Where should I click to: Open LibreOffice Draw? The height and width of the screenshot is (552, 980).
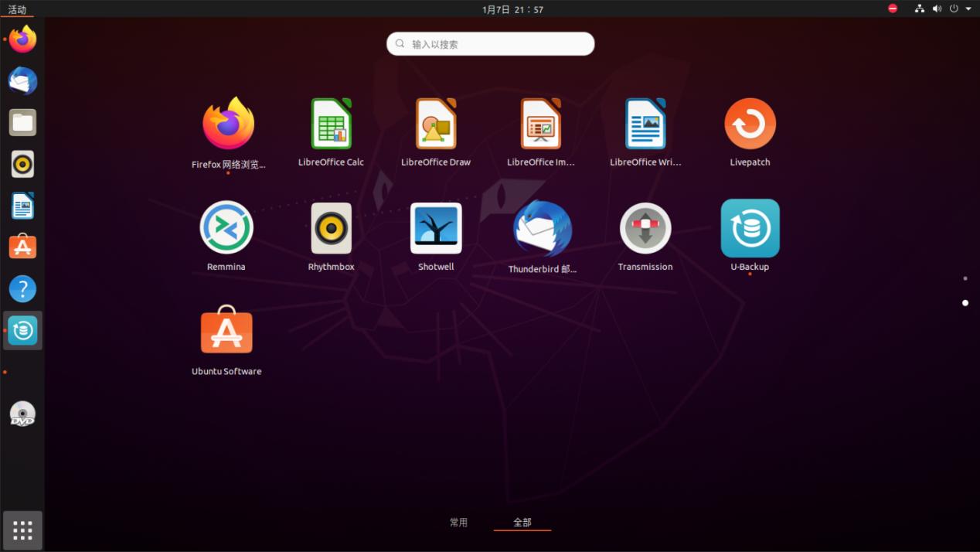click(435, 124)
